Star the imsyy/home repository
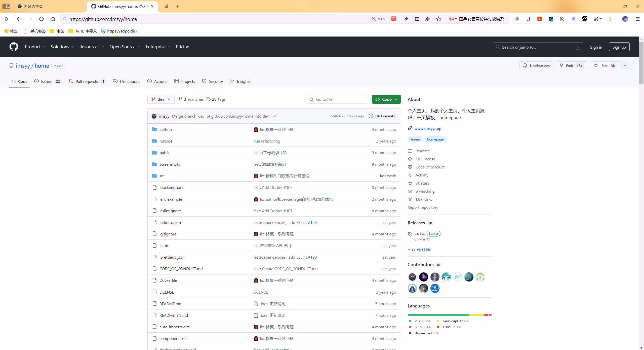The image size is (644, 350). click(605, 65)
